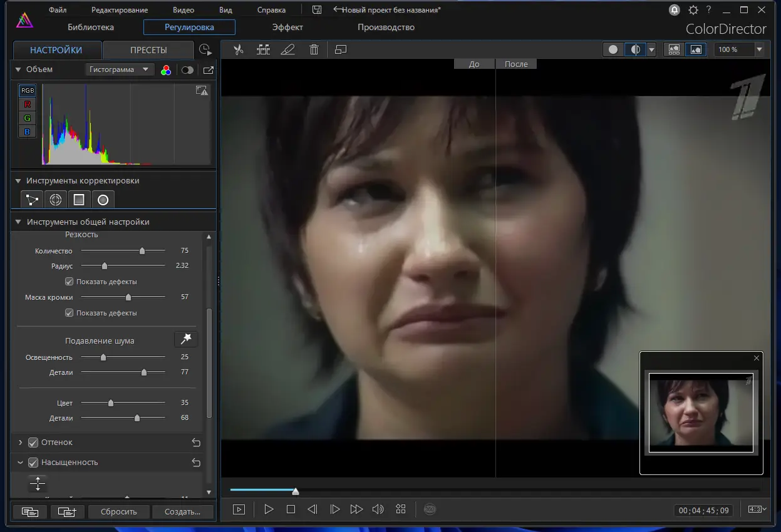
Task: Disable the Оттенок checkbox
Action: click(x=33, y=442)
